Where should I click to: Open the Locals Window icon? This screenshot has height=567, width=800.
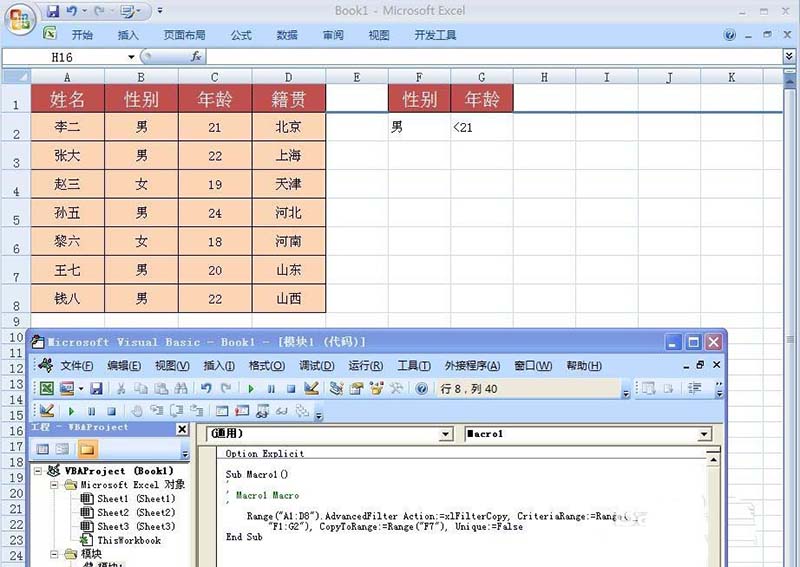(x=222, y=411)
